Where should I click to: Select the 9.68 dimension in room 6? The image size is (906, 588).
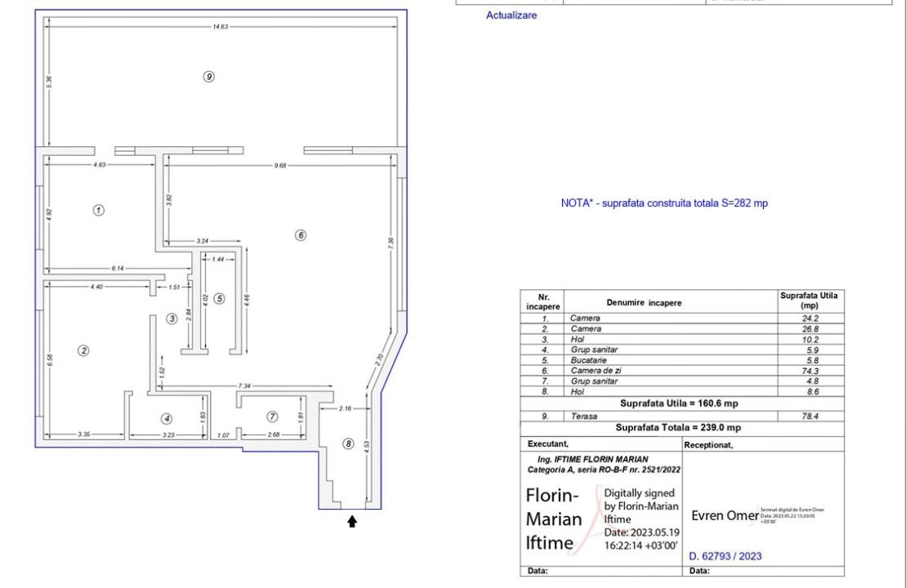[x=280, y=166]
